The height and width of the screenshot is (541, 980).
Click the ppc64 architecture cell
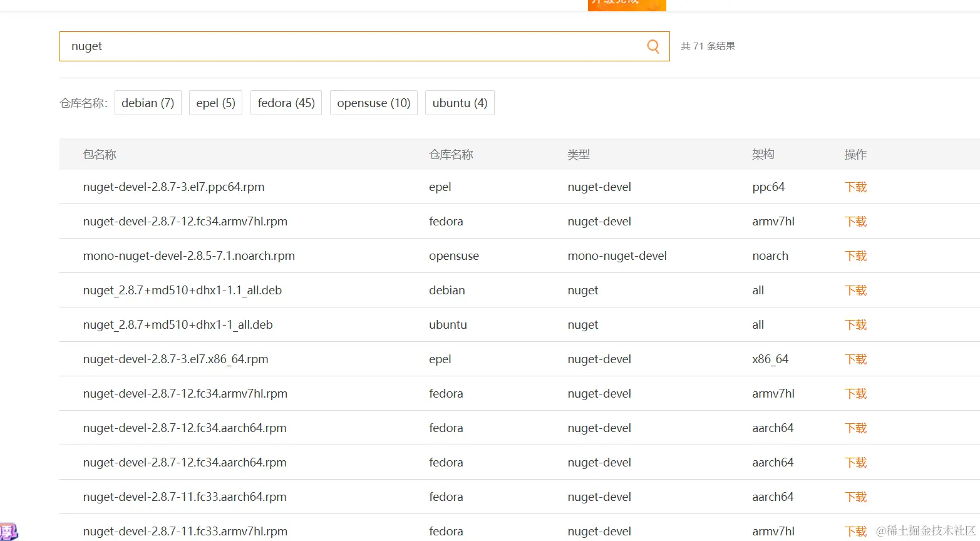click(768, 187)
